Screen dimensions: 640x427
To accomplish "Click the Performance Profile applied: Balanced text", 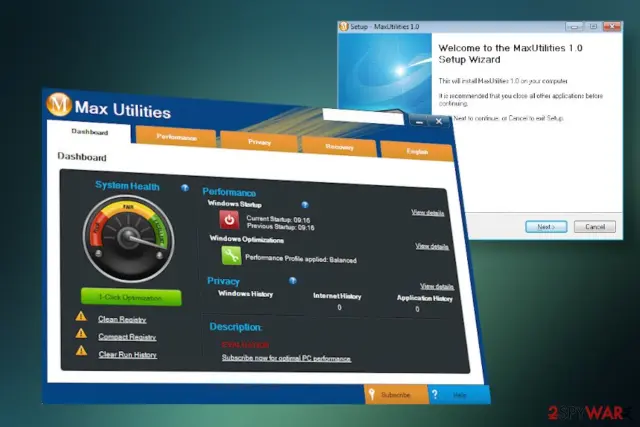I will [x=301, y=259].
